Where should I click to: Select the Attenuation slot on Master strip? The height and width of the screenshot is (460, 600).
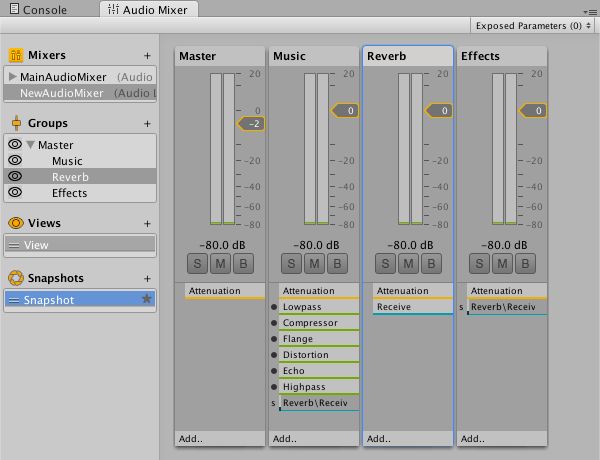coord(225,291)
